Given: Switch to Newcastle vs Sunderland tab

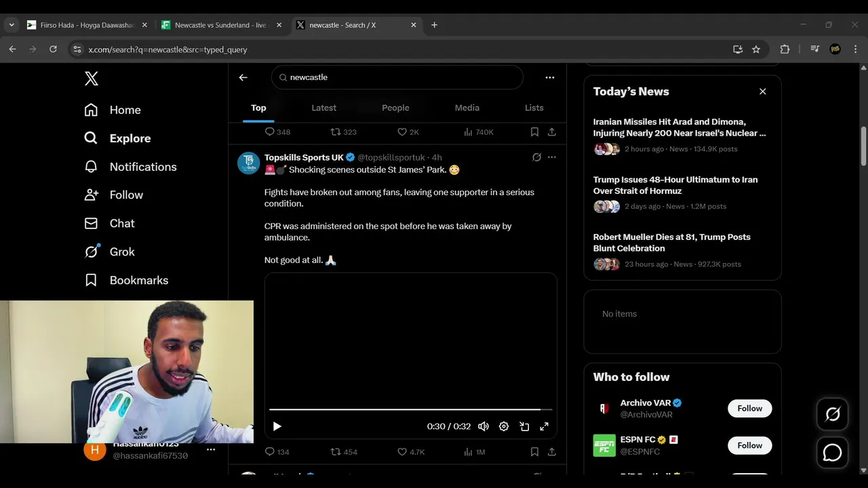Looking at the screenshot, I should [221, 25].
